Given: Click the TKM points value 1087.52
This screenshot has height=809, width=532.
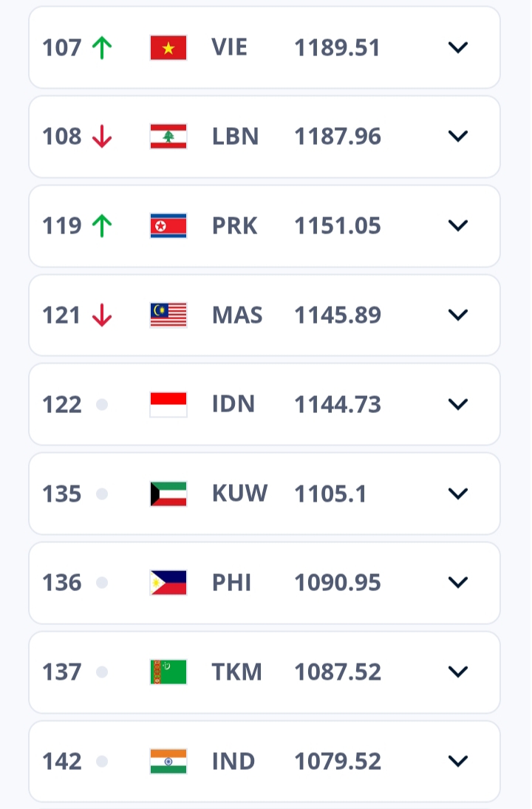Looking at the screenshot, I should tap(338, 672).
